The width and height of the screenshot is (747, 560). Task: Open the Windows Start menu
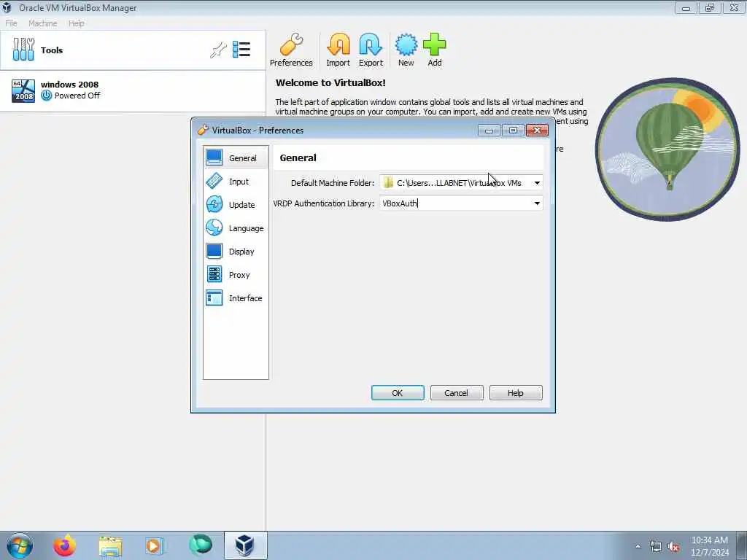tap(20, 545)
